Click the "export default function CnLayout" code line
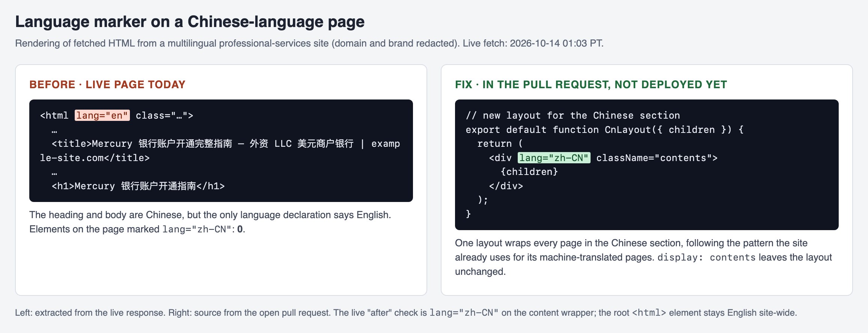This screenshot has width=868, height=333. (x=604, y=130)
